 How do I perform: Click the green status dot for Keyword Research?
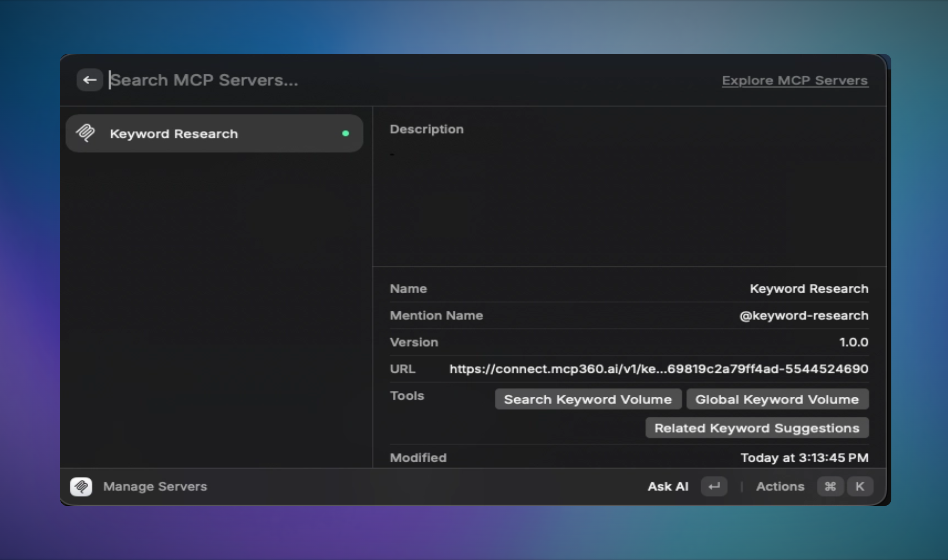click(345, 134)
